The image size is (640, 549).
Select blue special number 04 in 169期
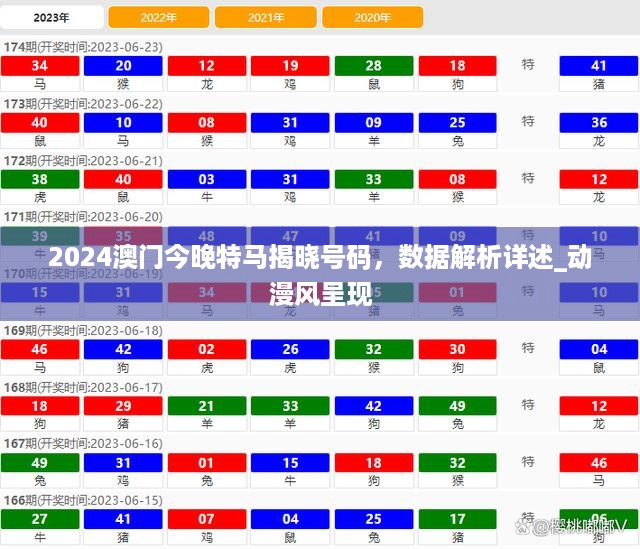599,349
